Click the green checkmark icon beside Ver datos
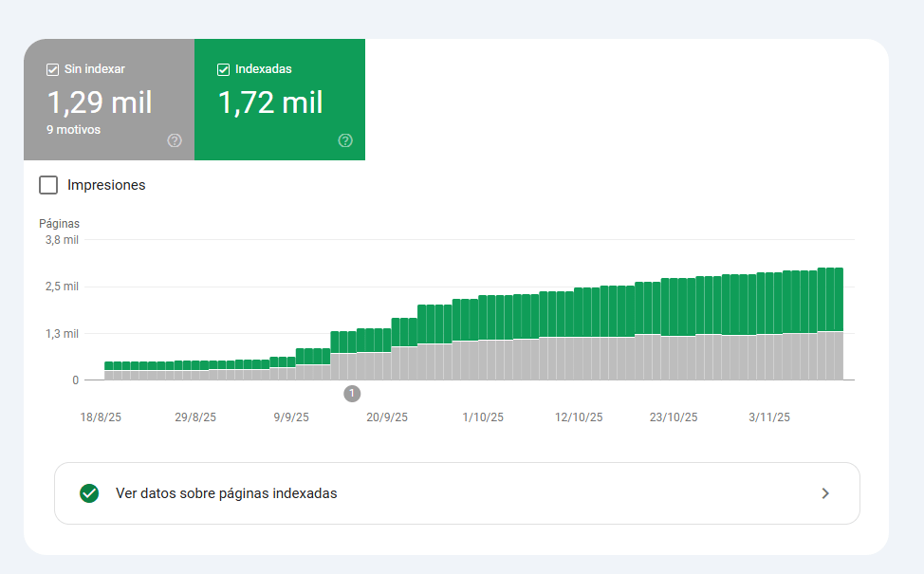924x574 pixels. [x=89, y=493]
